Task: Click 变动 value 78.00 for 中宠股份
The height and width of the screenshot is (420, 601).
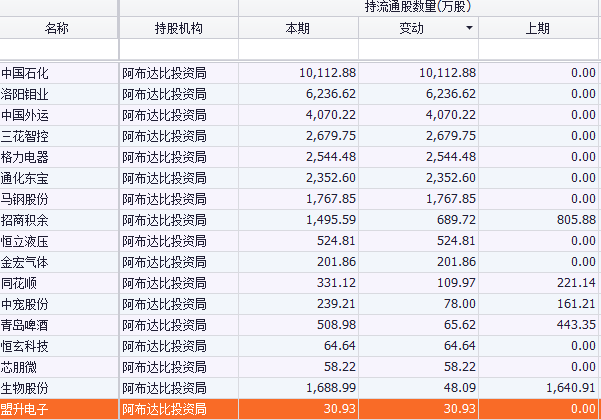Action: point(460,304)
